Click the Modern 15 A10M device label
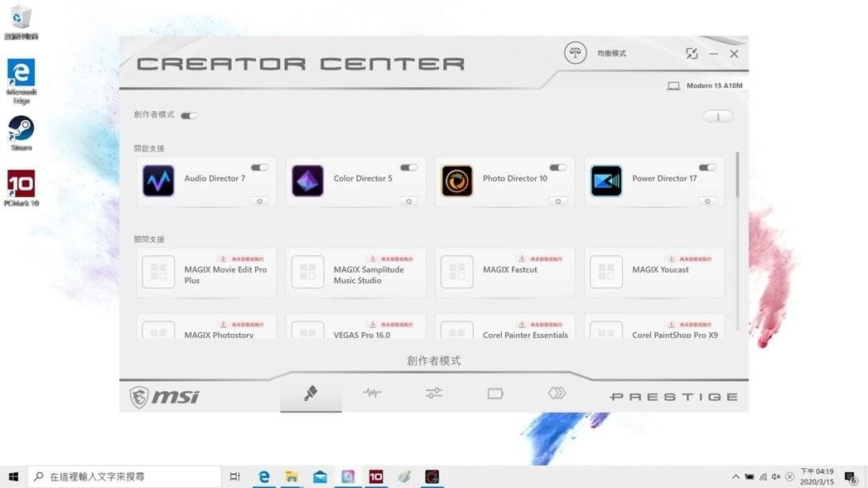The width and height of the screenshot is (868, 488). [714, 86]
